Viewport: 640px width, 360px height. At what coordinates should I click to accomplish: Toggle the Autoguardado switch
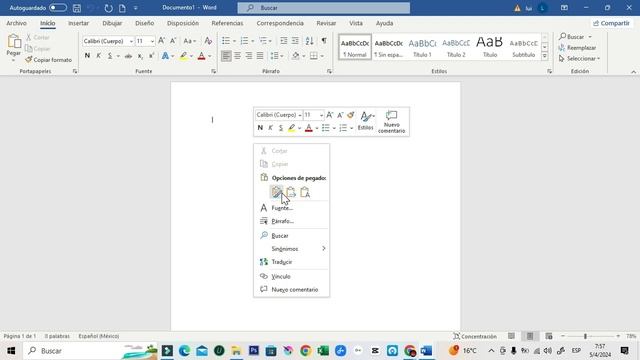[x=58, y=8]
